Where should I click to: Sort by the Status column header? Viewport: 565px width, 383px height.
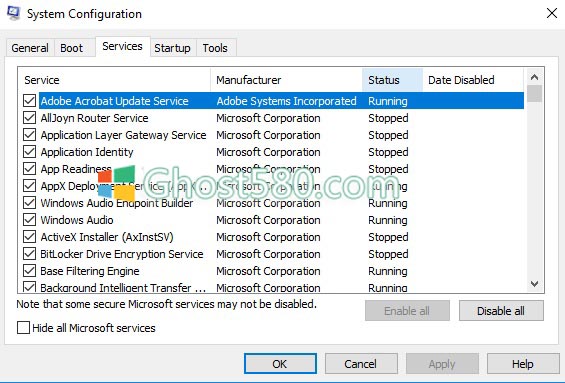coord(392,80)
